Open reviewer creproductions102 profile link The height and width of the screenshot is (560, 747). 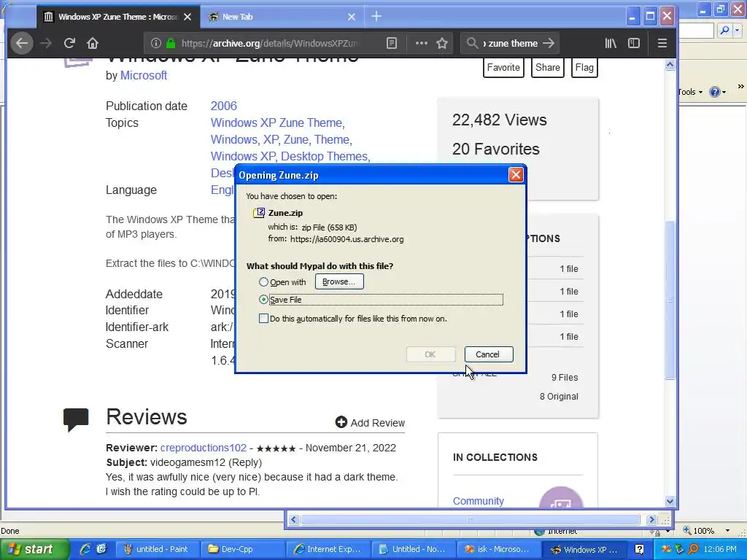point(204,448)
